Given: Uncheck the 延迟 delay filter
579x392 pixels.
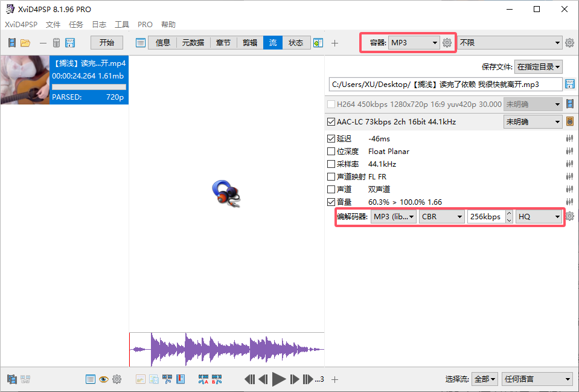Looking at the screenshot, I should pyautogui.click(x=331, y=138).
